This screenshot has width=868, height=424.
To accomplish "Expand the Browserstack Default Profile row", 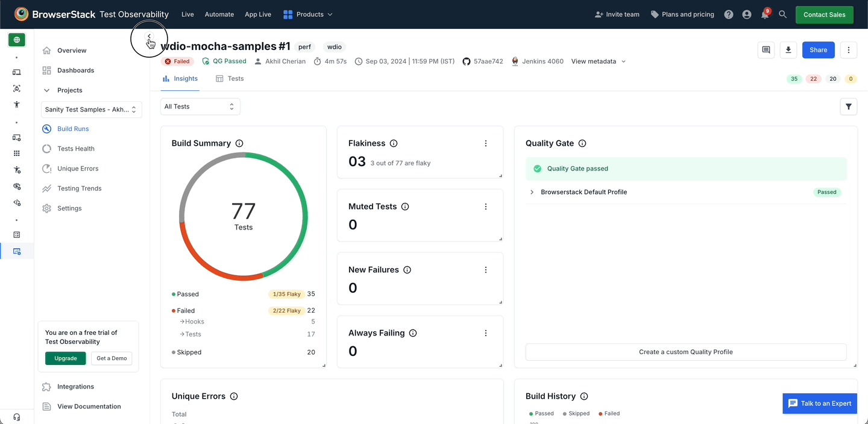I will (532, 192).
